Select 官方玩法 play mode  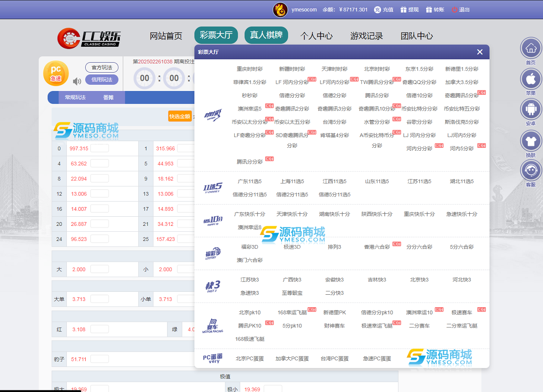click(x=102, y=68)
